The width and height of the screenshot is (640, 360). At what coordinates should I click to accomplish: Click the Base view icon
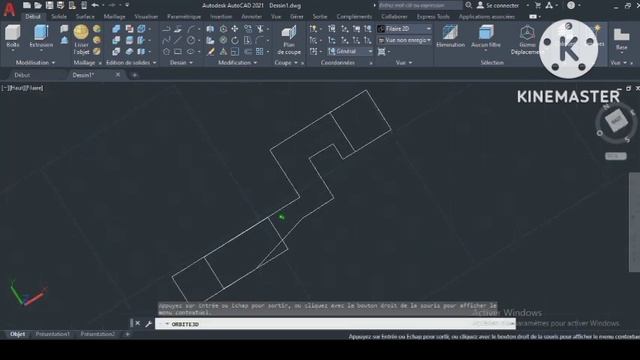coord(621,34)
